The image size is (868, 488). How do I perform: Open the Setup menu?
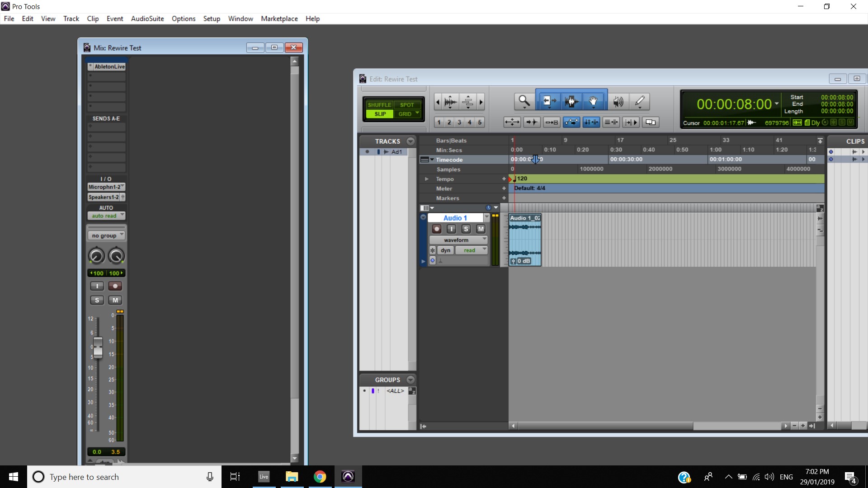point(211,19)
